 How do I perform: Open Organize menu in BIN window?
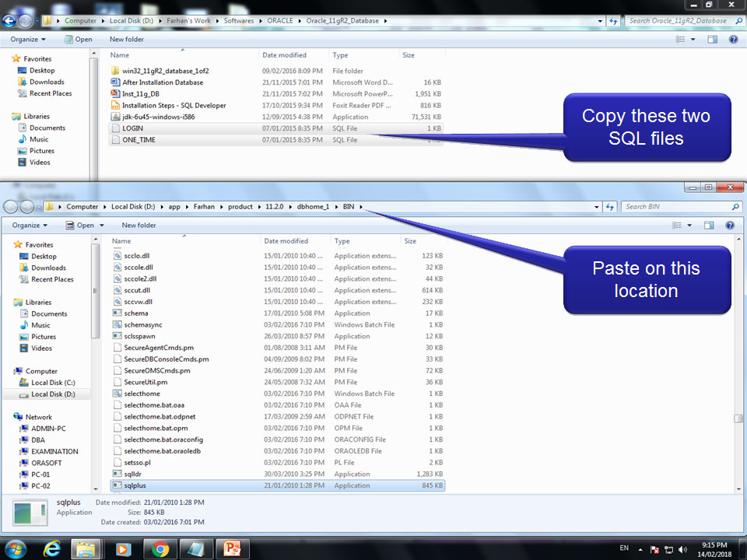(30, 226)
